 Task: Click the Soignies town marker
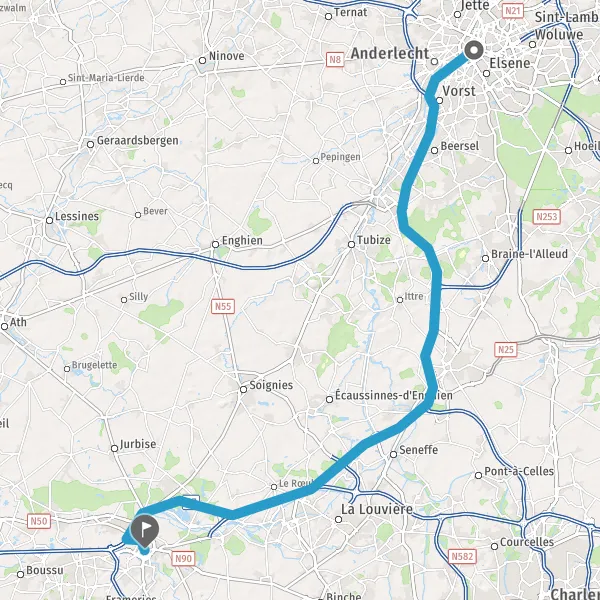coord(243,390)
